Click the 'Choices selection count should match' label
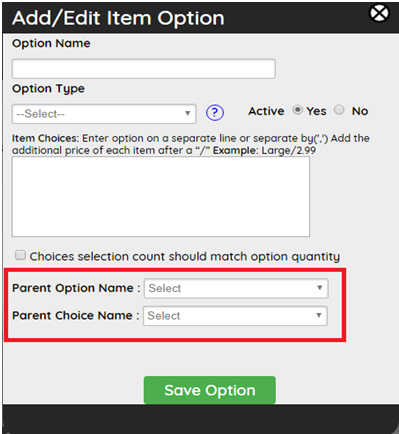 click(x=185, y=256)
